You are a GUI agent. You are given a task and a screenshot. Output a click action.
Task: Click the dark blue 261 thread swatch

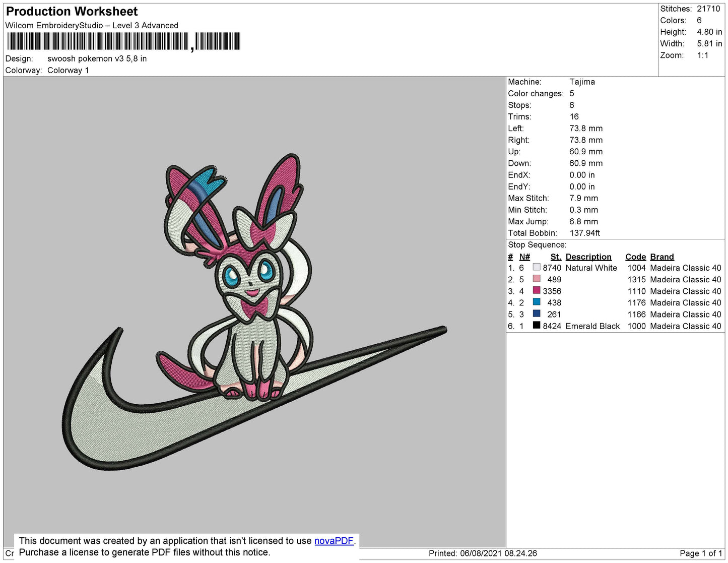pos(537,314)
